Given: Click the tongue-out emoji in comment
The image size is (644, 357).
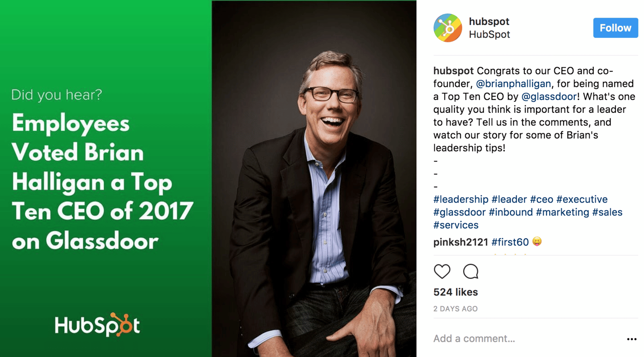Looking at the screenshot, I should click(x=537, y=241).
